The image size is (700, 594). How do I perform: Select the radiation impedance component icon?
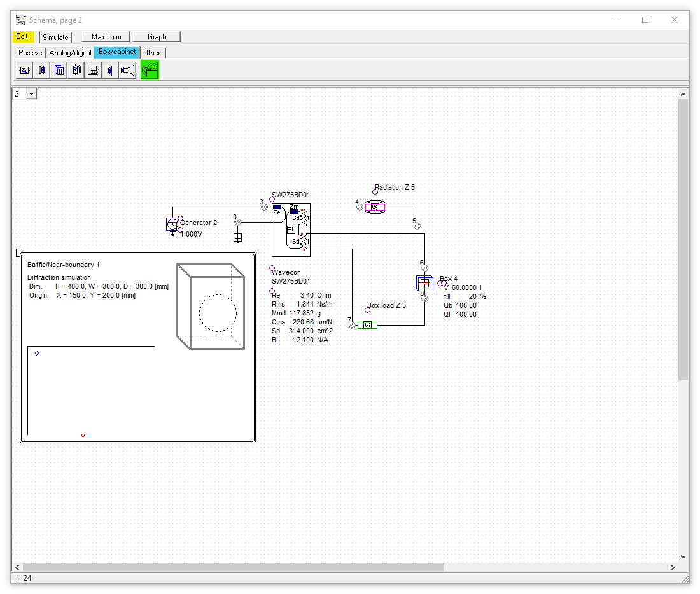[76, 70]
